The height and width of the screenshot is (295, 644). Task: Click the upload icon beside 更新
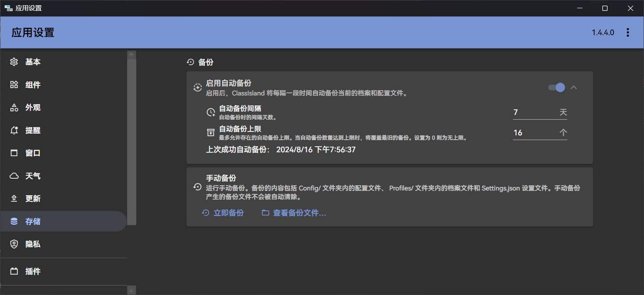tap(14, 199)
